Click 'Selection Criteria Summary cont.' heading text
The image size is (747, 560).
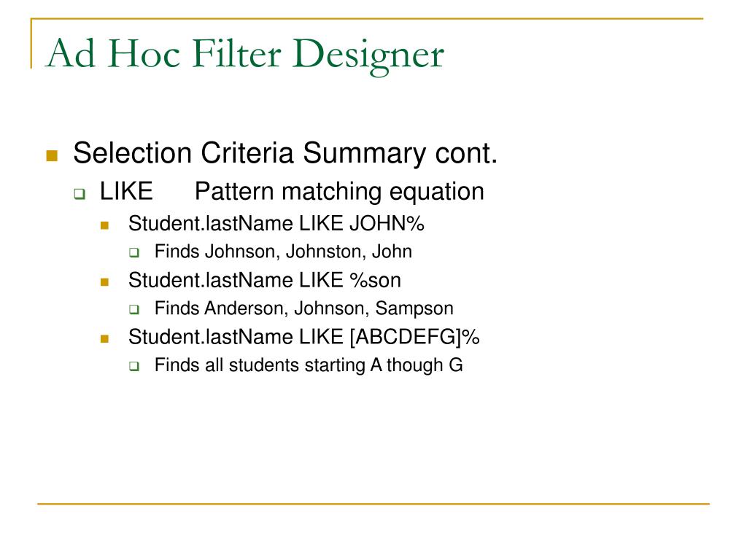point(285,153)
